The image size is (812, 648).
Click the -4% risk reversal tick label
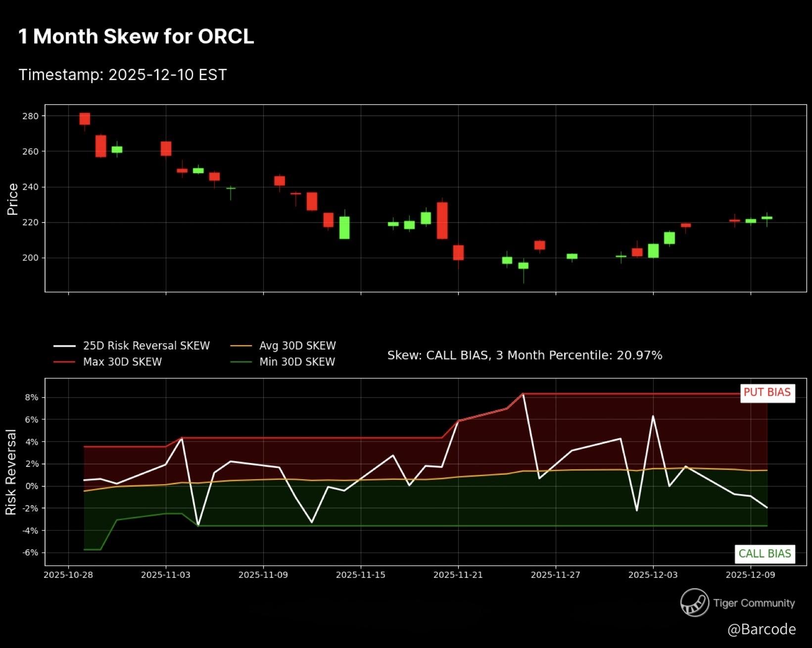click(30, 531)
